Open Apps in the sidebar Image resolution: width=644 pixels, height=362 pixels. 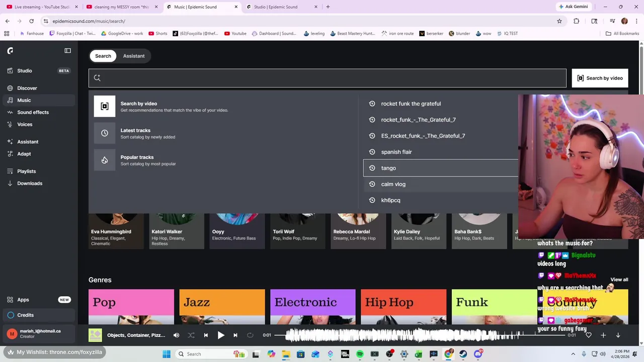point(39,300)
